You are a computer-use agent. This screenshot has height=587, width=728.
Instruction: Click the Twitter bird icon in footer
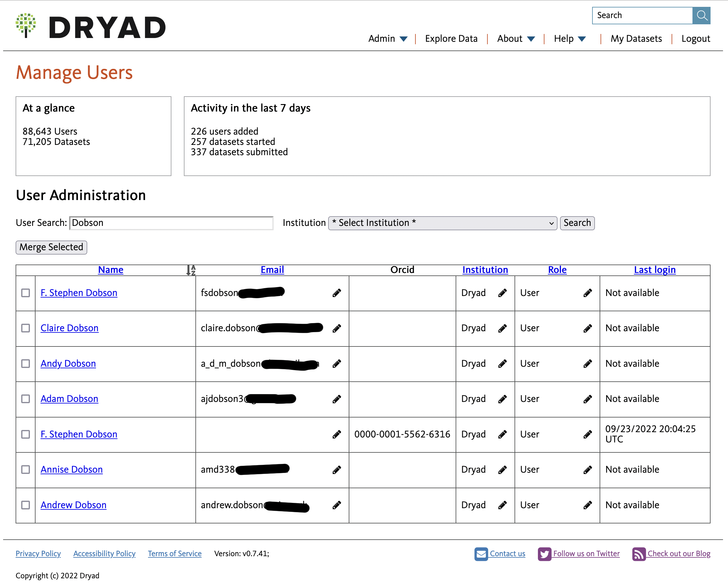(545, 554)
